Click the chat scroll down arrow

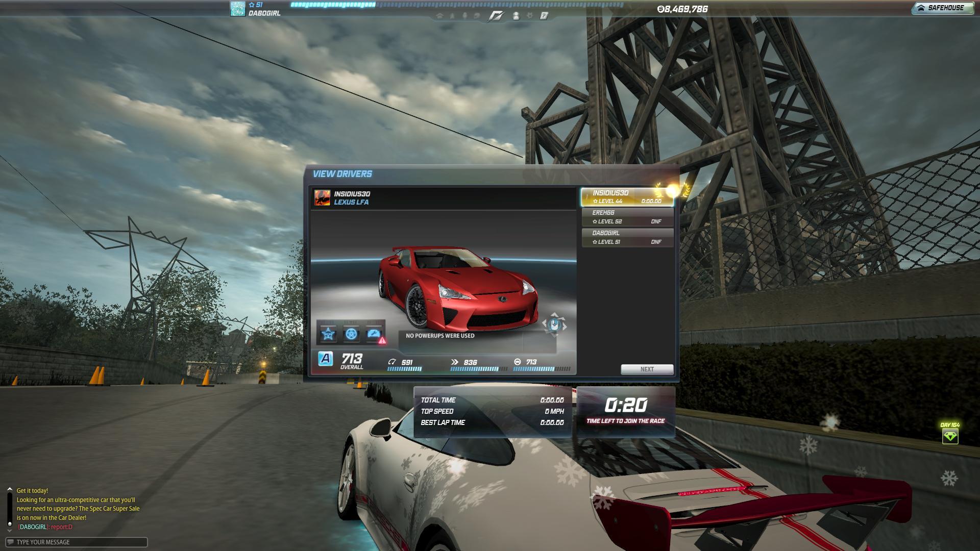tap(9, 531)
